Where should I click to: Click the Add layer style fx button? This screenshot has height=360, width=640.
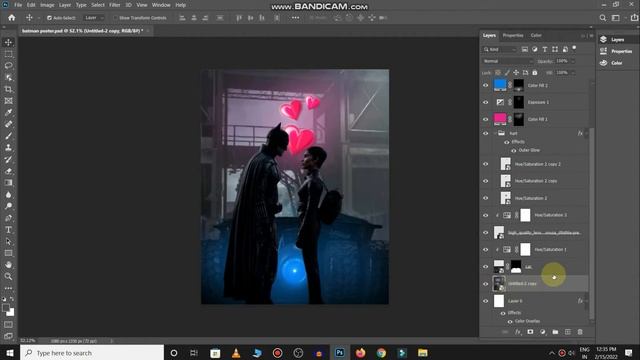(x=518, y=332)
